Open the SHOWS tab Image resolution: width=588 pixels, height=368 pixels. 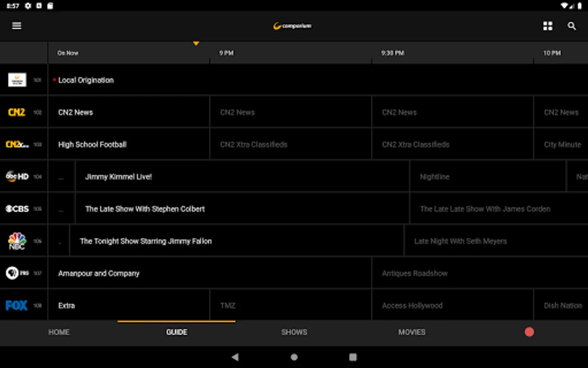coord(294,332)
